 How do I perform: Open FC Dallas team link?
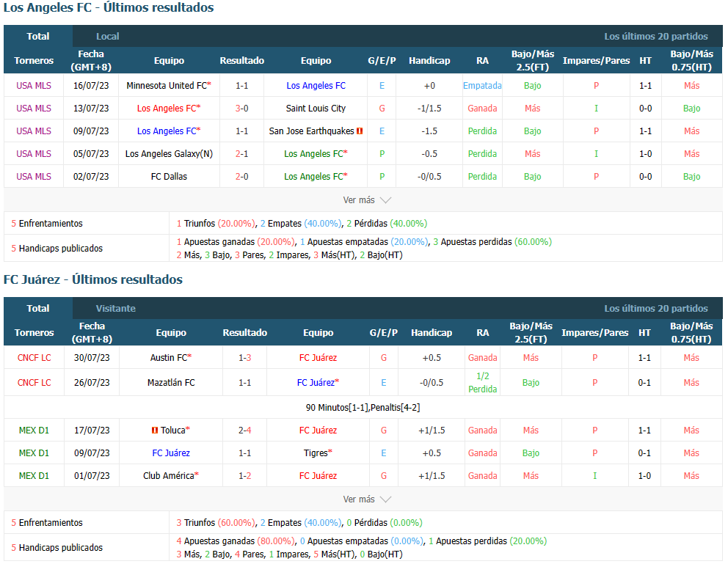click(x=169, y=176)
